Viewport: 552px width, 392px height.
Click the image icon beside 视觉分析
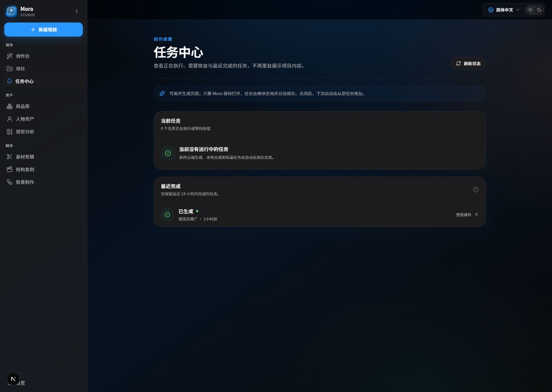click(x=9, y=132)
